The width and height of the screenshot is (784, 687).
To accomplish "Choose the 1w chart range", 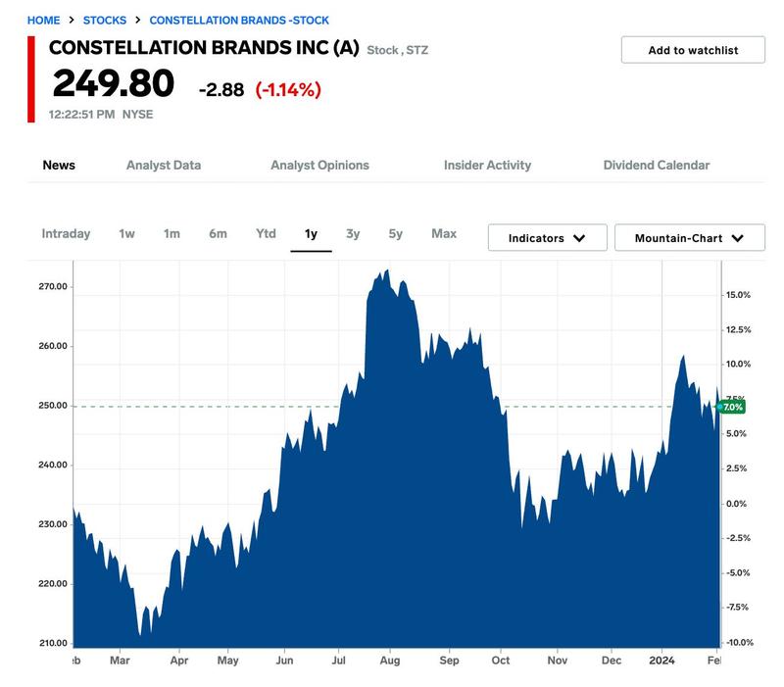I will [127, 233].
